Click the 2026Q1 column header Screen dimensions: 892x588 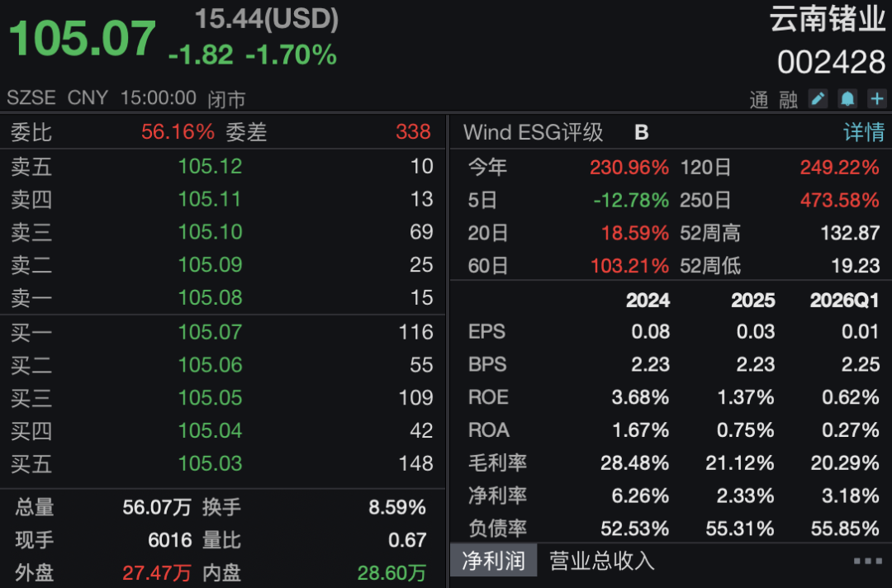point(844,301)
